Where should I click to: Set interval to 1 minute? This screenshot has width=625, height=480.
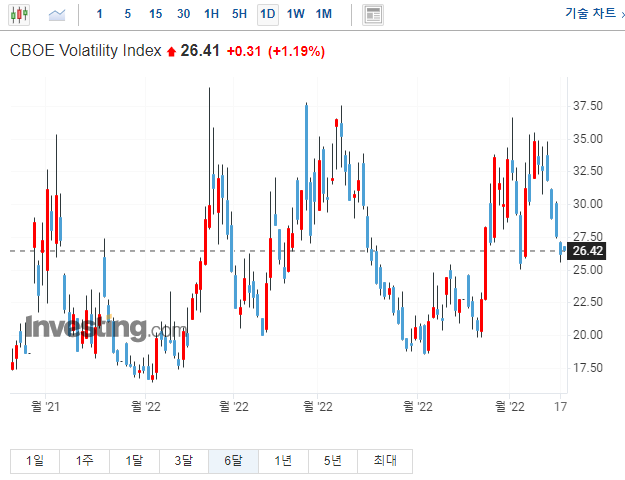pyautogui.click(x=99, y=14)
